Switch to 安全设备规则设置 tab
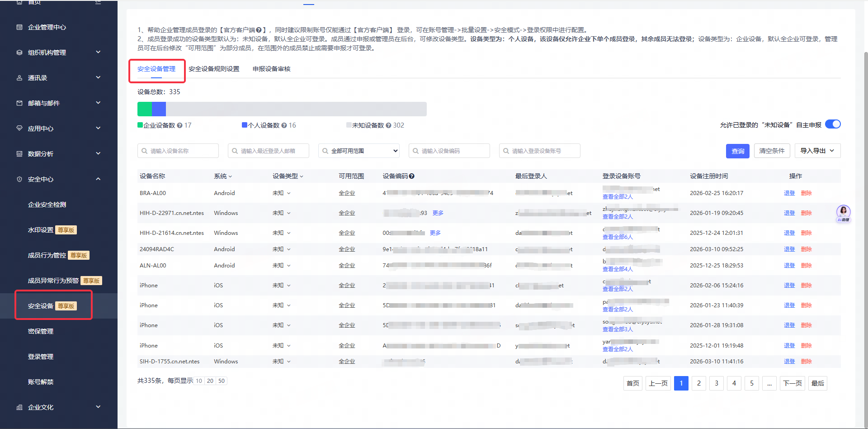Viewport: 868px width, 429px height. 214,69
